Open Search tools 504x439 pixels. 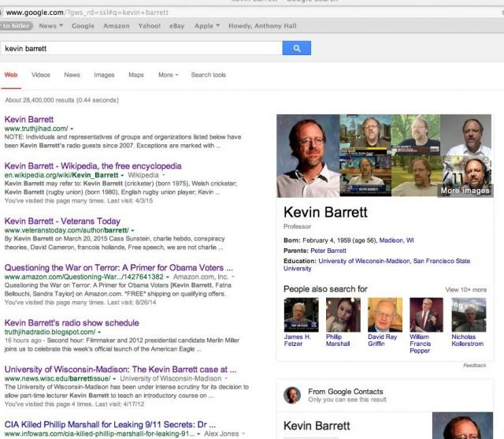click(x=208, y=75)
